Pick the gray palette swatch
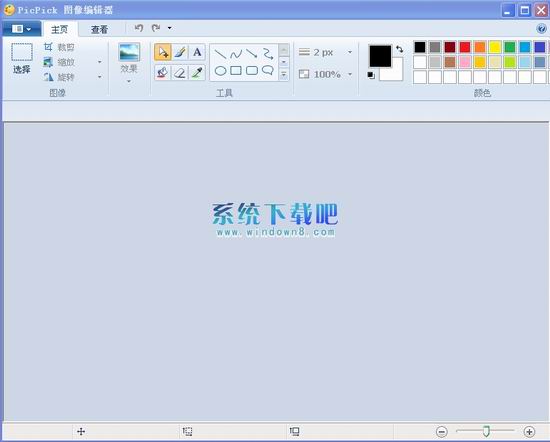Image resolution: width=550 pixels, height=442 pixels. [x=435, y=47]
